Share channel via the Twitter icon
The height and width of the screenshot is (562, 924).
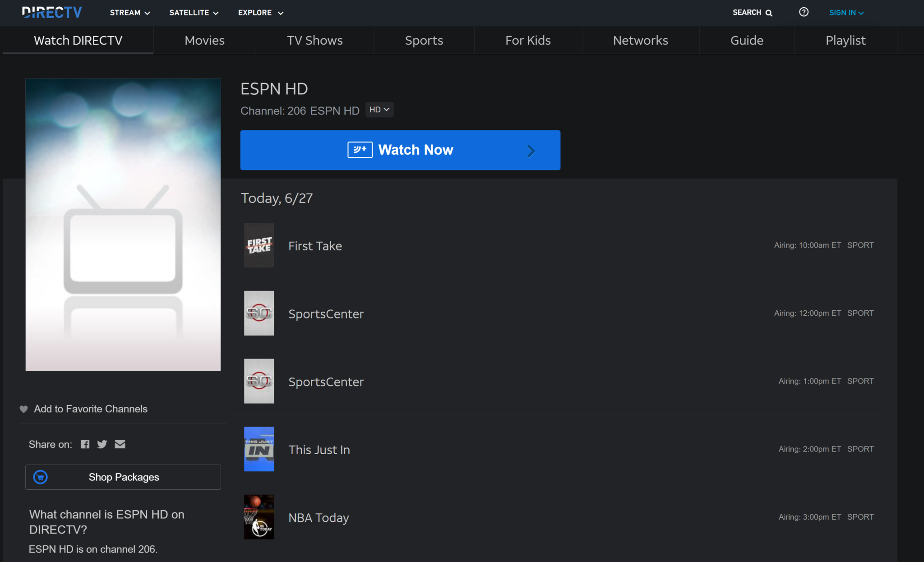pyautogui.click(x=102, y=444)
